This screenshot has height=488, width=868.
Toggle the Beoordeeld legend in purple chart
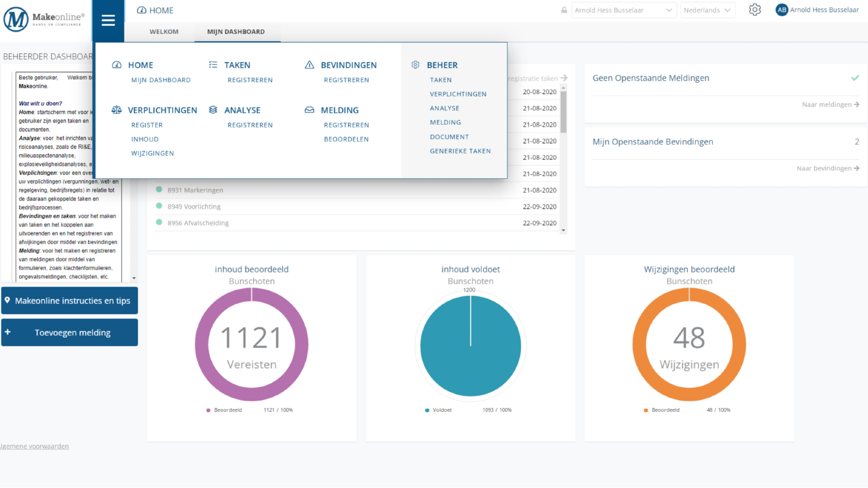coord(227,410)
